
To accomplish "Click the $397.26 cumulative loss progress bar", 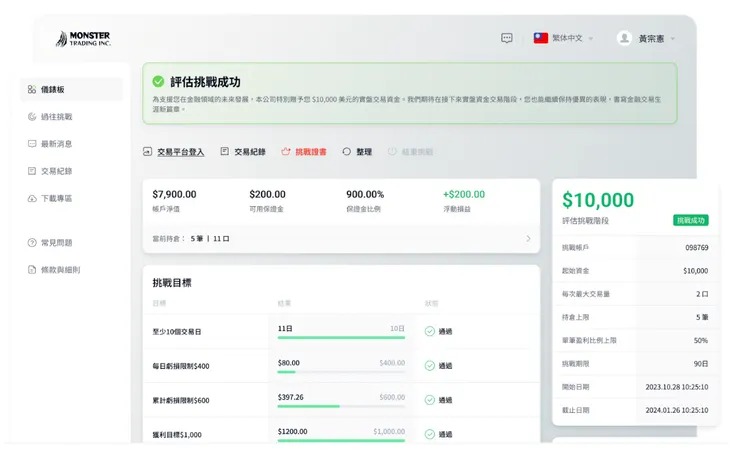I will 341,406.
